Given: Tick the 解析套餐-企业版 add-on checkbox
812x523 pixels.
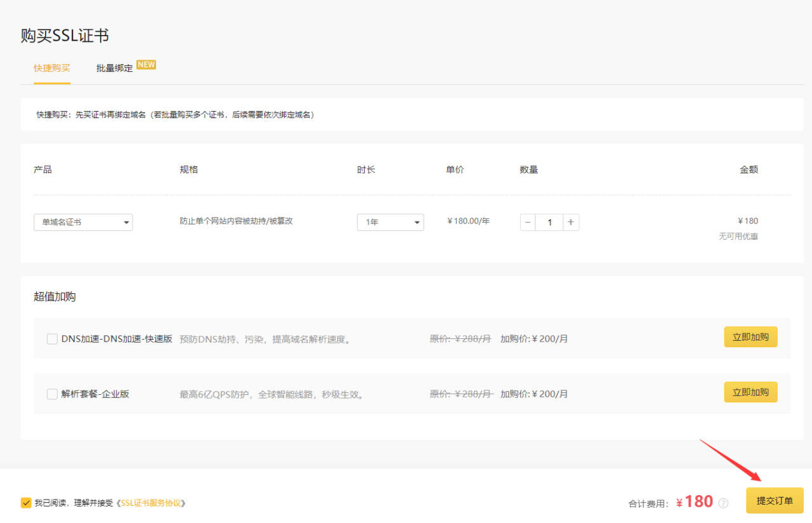Looking at the screenshot, I should (52, 394).
